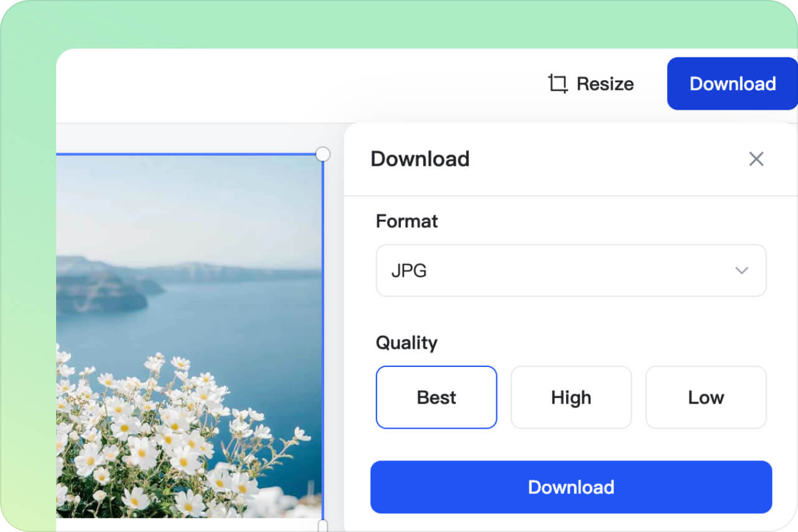Click the Download panel heading
The height and width of the screenshot is (532, 798).
(420, 159)
